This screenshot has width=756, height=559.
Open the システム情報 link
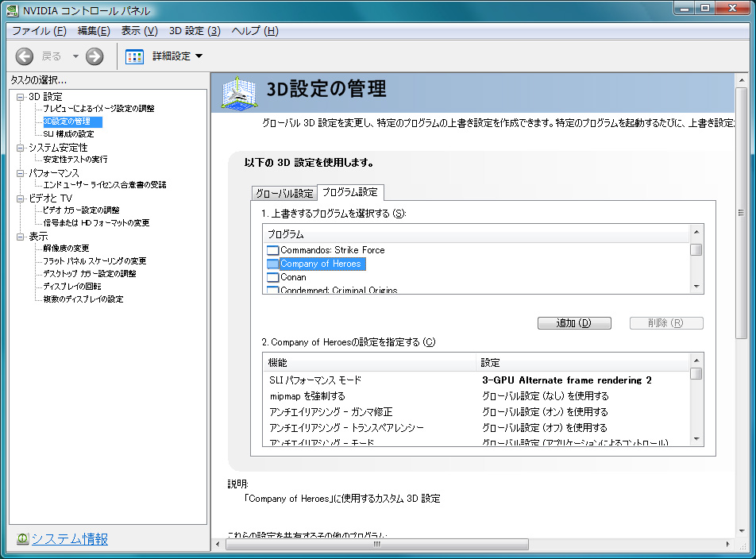pos(69,538)
